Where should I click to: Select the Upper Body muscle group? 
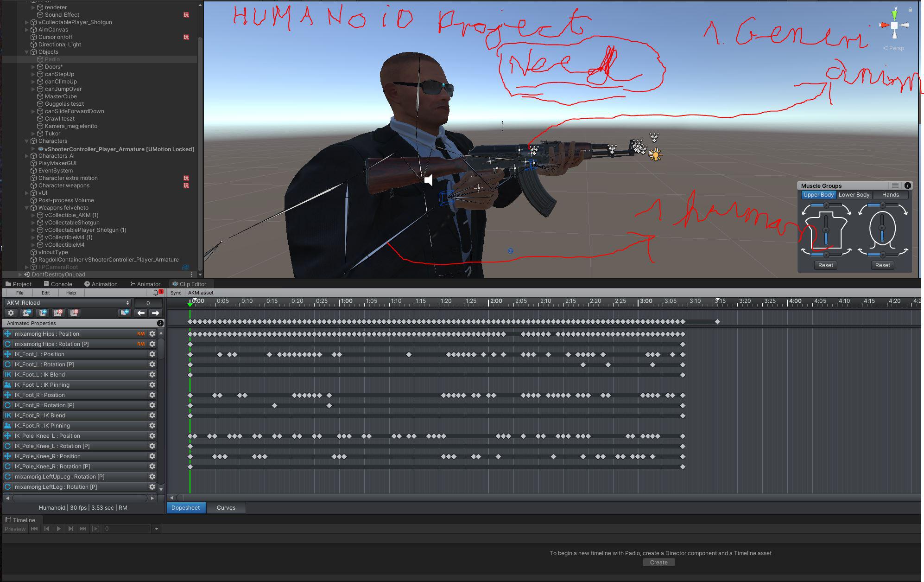click(818, 195)
